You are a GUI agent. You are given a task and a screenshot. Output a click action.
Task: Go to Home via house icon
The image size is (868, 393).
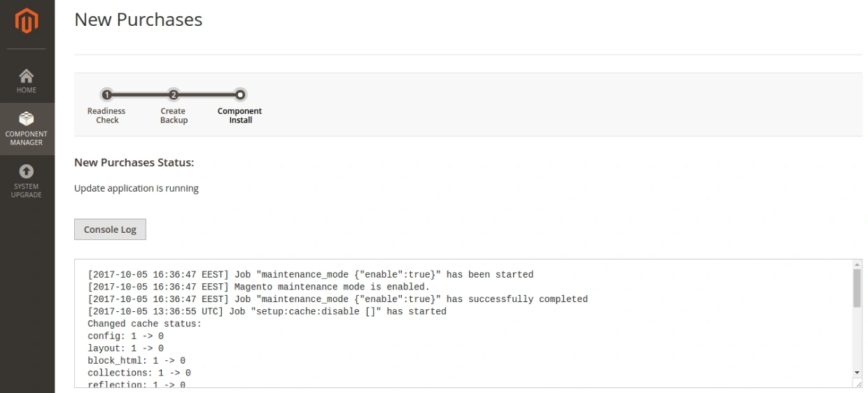[27, 76]
